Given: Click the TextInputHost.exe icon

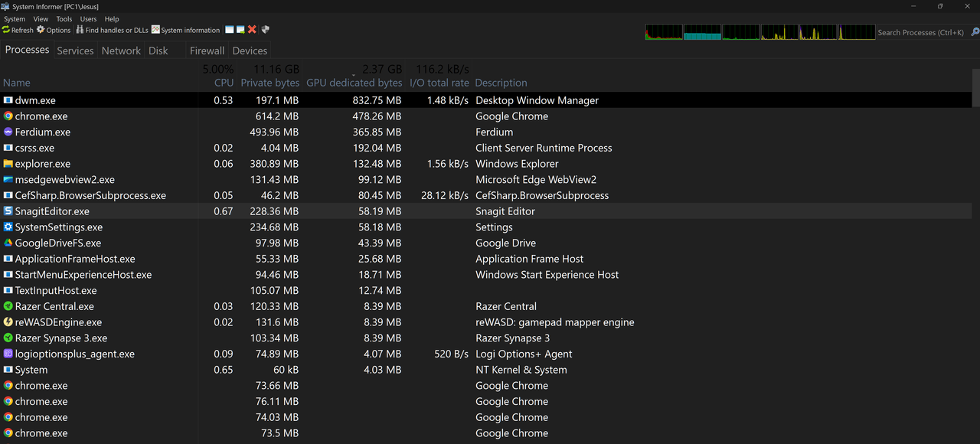Looking at the screenshot, I should point(8,290).
